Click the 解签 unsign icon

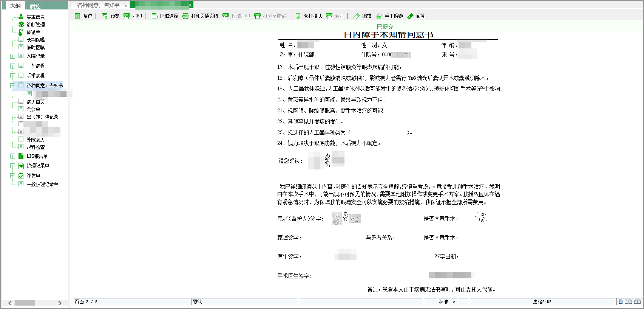tap(410, 16)
